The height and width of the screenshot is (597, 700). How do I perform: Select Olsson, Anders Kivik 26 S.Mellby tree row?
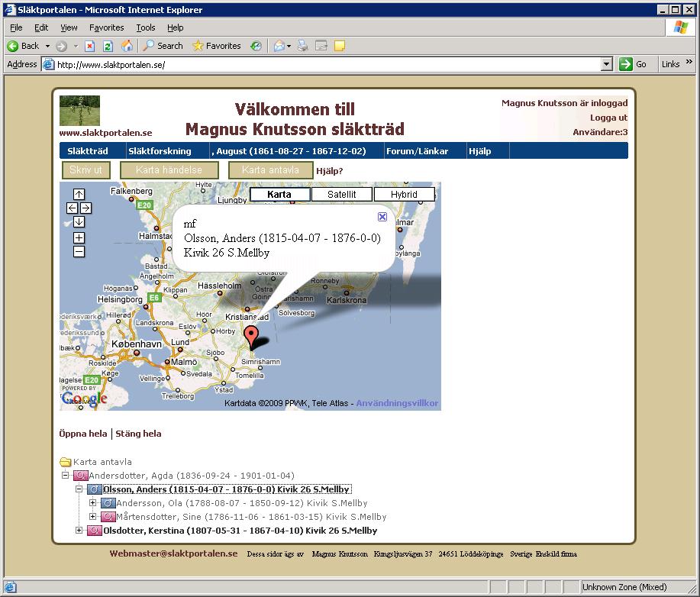click(x=227, y=489)
